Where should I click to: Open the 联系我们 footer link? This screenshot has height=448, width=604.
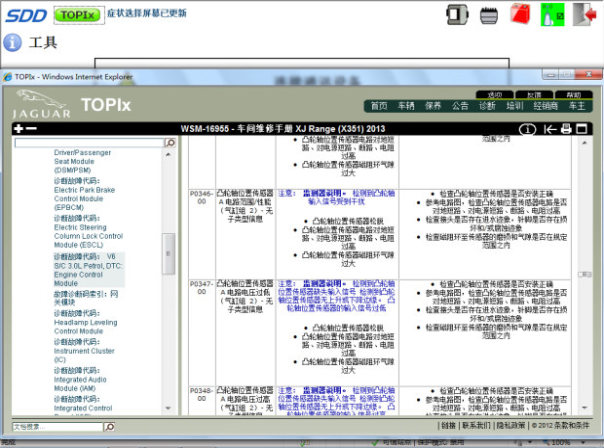pyautogui.click(x=476, y=425)
